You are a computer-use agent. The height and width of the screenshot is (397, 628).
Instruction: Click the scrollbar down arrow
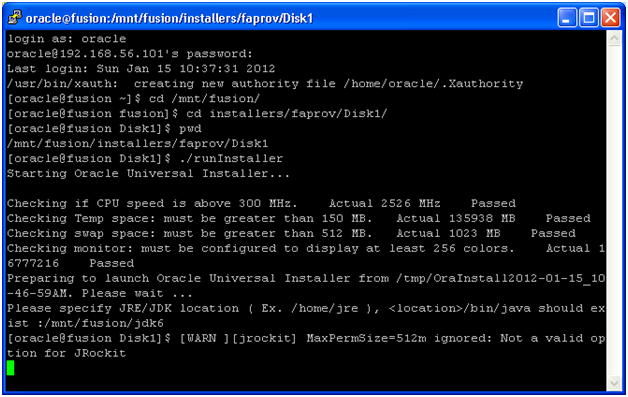(614, 383)
